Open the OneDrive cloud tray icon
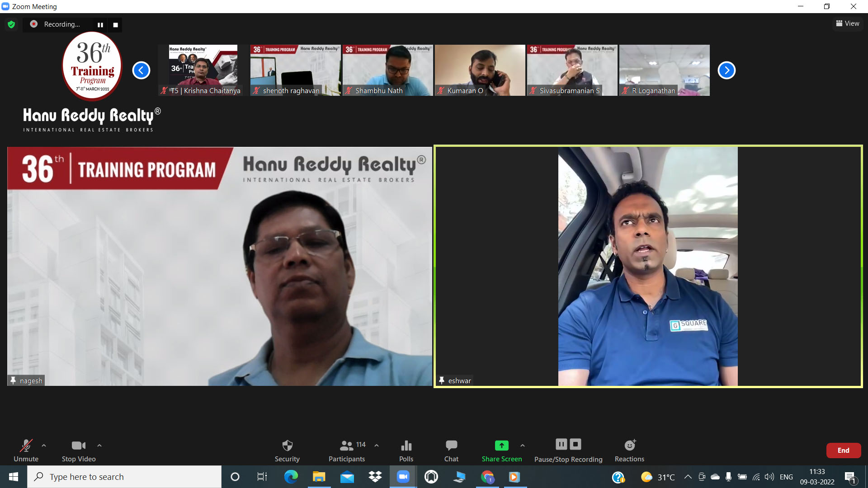Image resolution: width=868 pixels, height=488 pixels. pyautogui.click(x=715, y=477)
